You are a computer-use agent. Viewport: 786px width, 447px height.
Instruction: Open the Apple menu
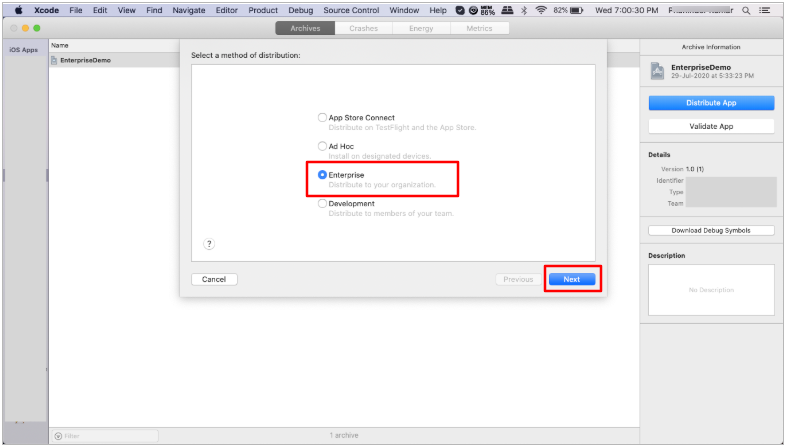tap(19, 10)
